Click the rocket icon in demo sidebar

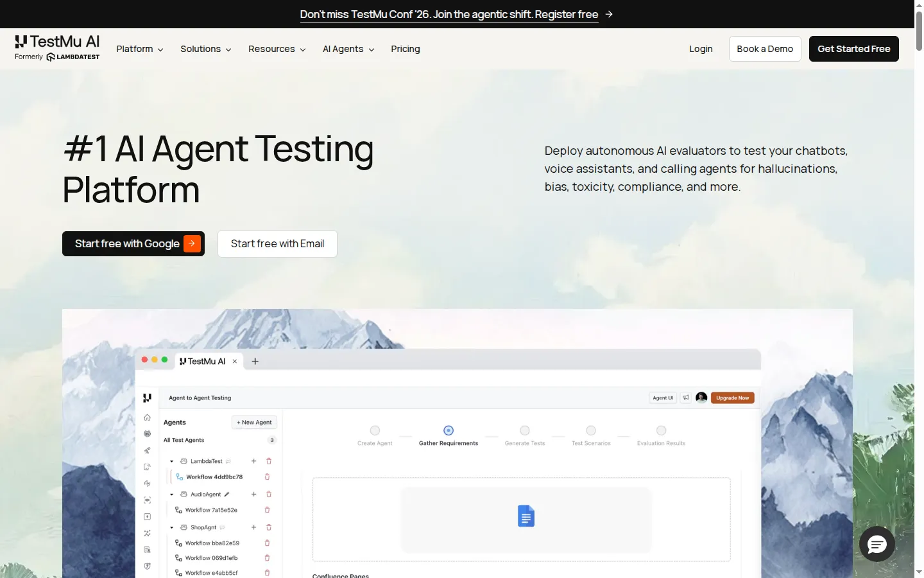[148, 450]
